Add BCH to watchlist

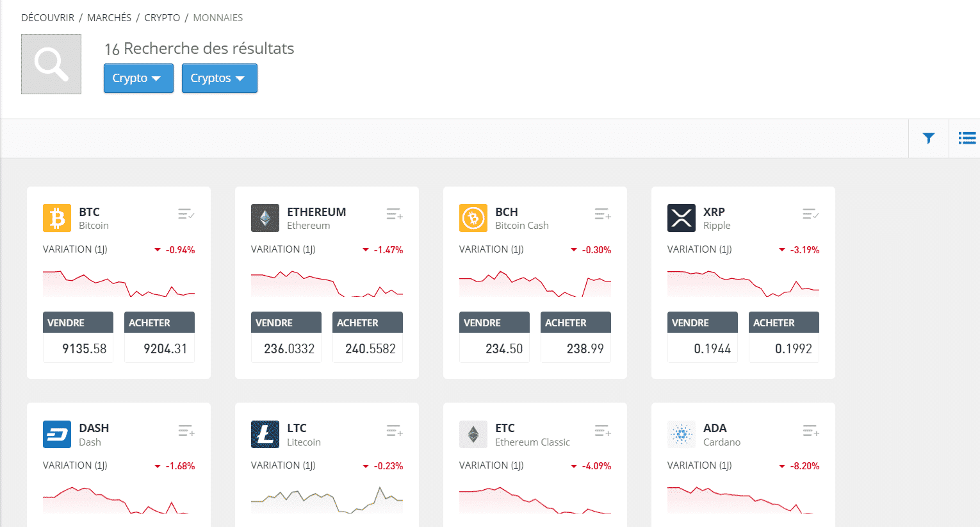[x=603, y=214]
